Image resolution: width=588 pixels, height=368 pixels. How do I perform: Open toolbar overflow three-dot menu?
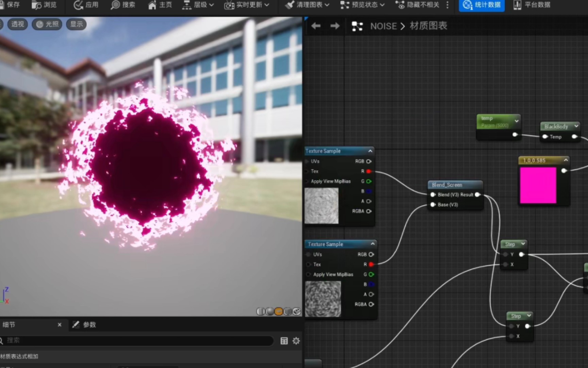(447, 5)
